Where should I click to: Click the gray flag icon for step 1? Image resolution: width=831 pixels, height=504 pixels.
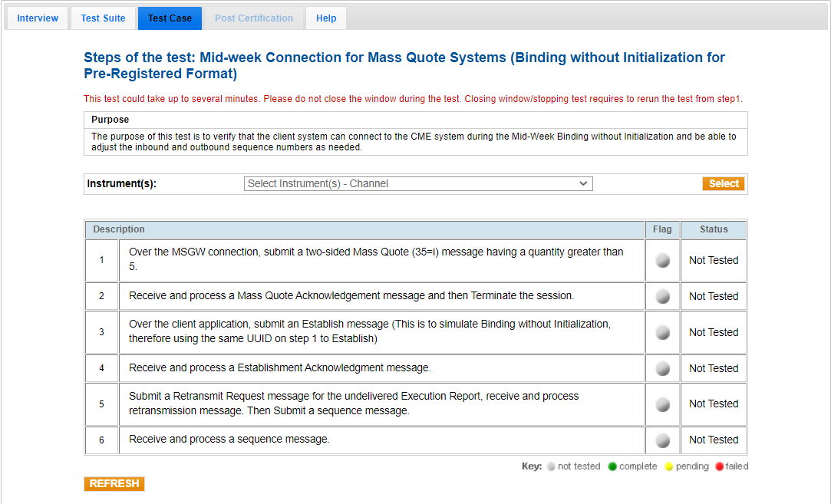coord(663,261)
